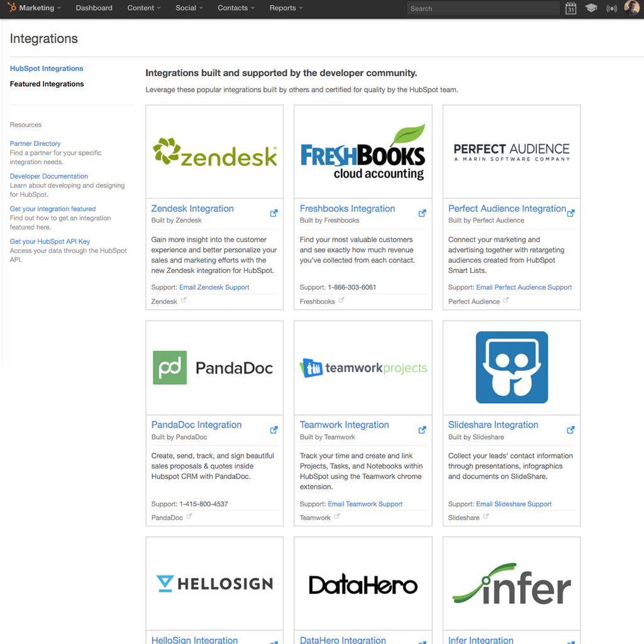The height and width of the screenshot is (644, 644).
Task: Expand the Reports dropdown menu
Action: pos(286,8)
